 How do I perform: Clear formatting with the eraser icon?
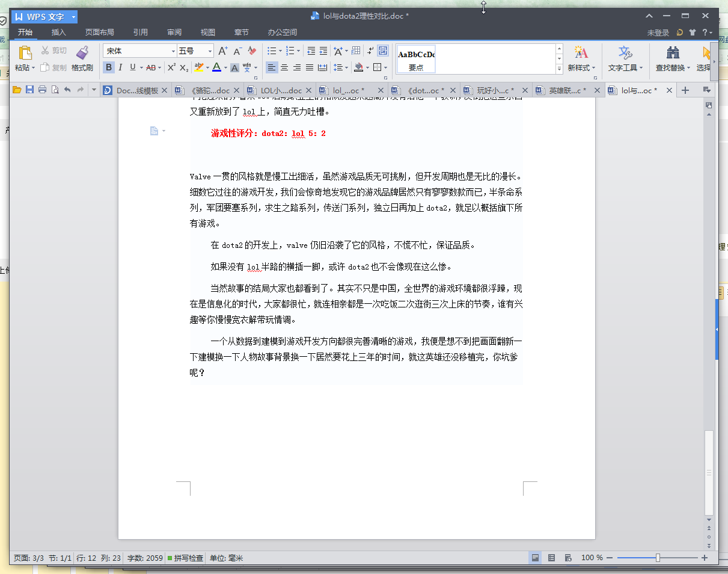click(252, 51)
